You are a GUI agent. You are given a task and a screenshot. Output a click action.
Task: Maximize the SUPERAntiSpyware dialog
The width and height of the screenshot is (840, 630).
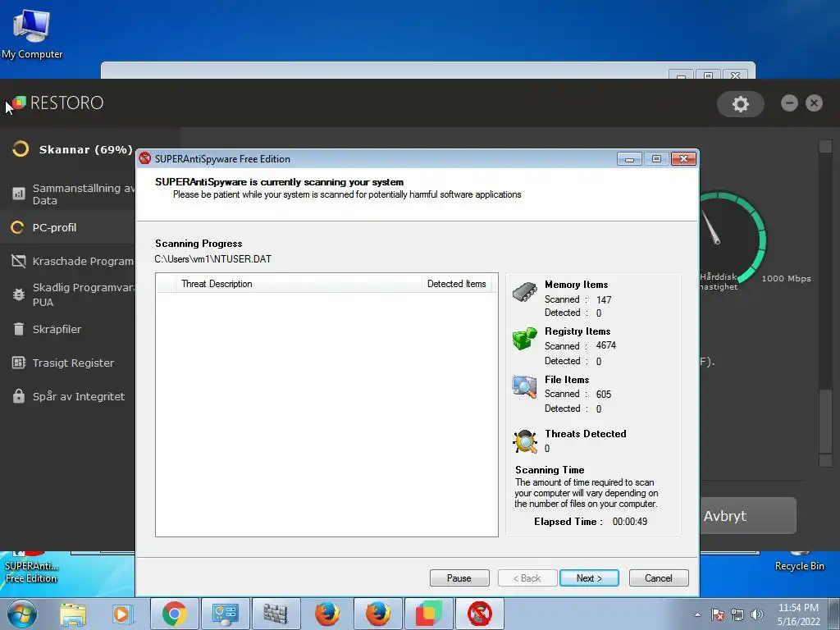656,158
